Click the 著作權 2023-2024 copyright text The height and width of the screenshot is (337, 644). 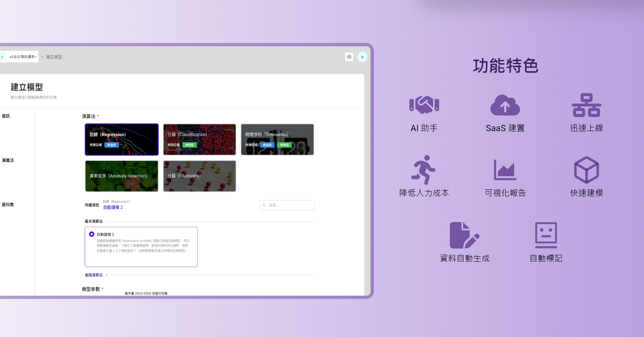click(x=146, y=293)
